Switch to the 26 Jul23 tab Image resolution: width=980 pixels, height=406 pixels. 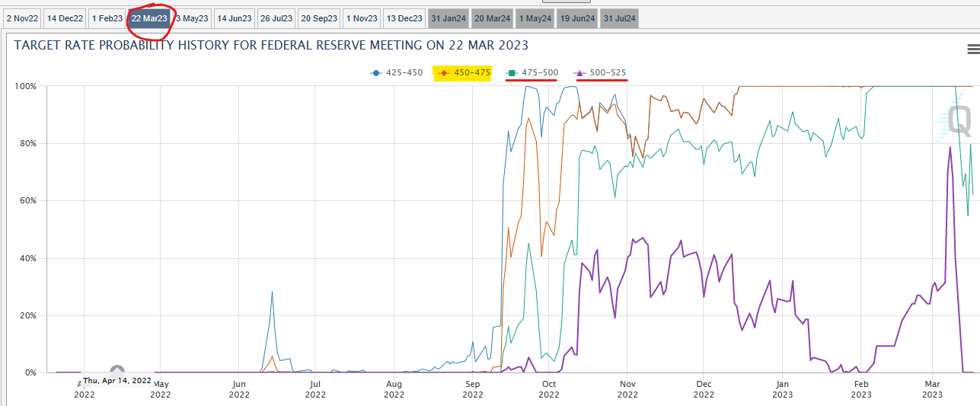pyautogui.click(x=276, y=18)
